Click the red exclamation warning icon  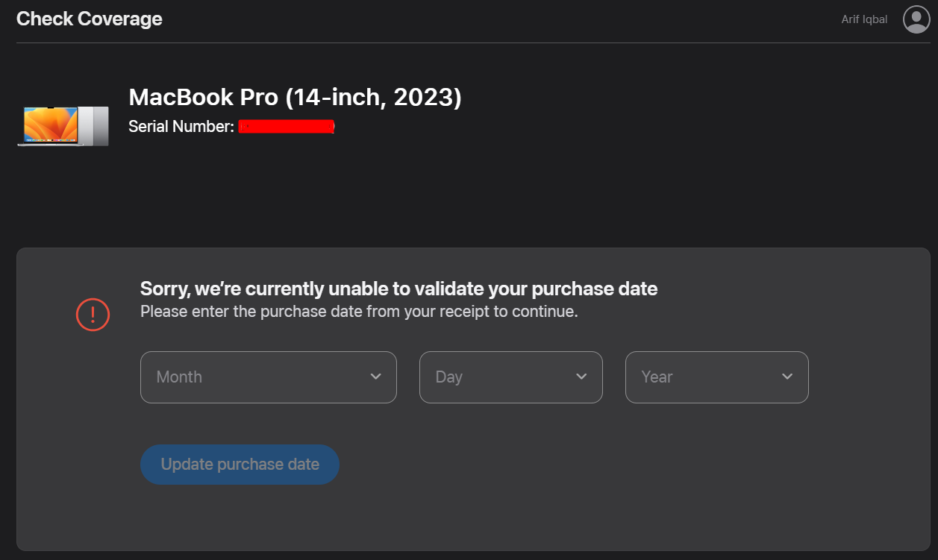click(93, 315)
